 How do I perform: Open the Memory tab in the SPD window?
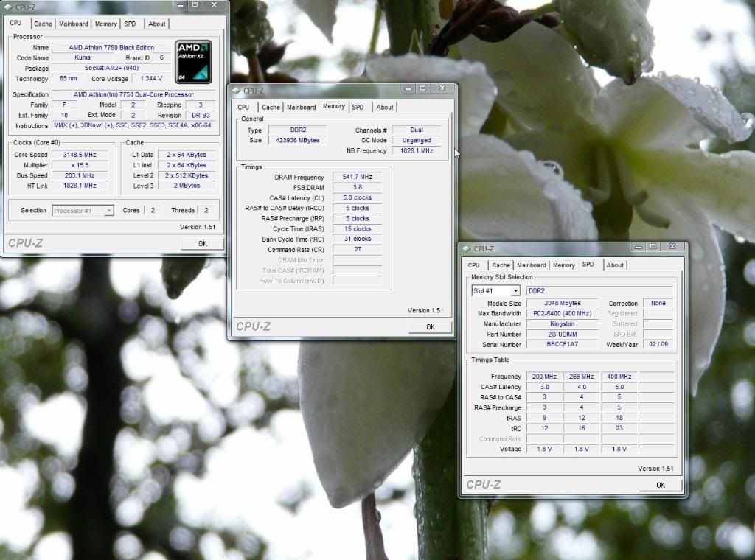pos(563,265)
